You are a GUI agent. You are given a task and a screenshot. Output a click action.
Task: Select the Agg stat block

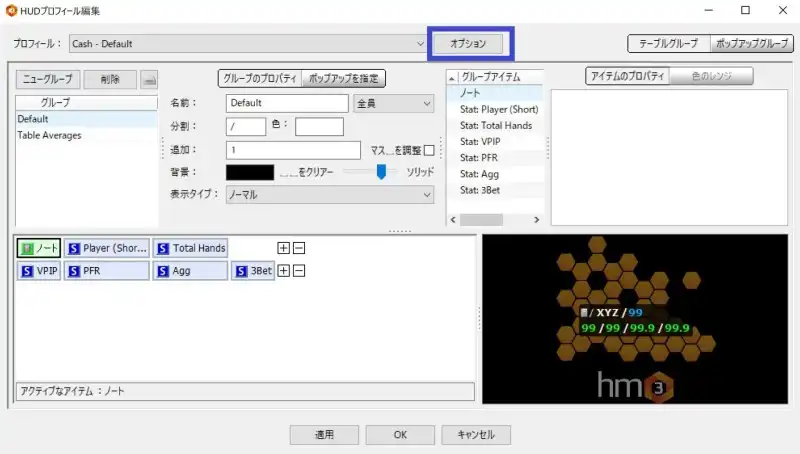coord(189,270)
